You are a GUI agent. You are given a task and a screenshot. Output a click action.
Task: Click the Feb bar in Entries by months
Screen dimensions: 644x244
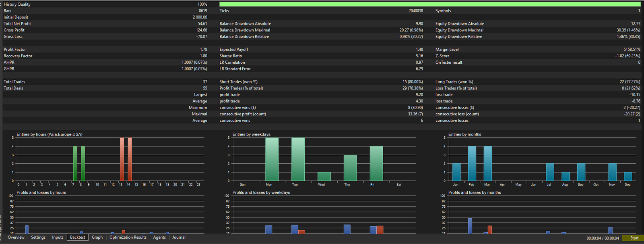[x=472, y=163]
